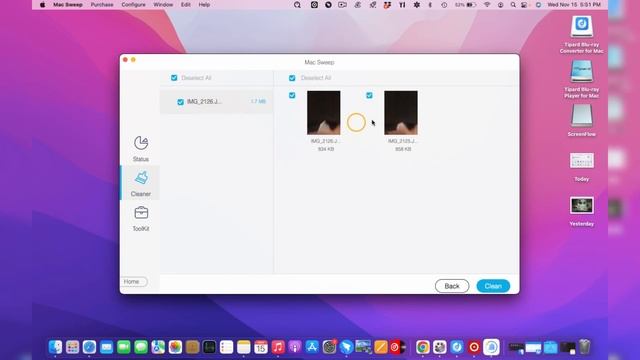This screenshot has height=360, width=640.
Task: Open Mail app in the Dock
Action: tap(107, 347)
